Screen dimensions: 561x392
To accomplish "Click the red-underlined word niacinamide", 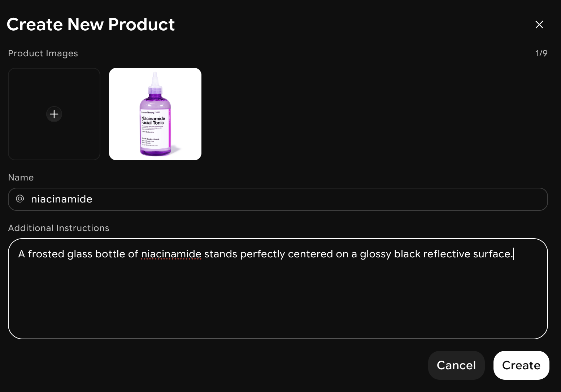I will point(171,254).
